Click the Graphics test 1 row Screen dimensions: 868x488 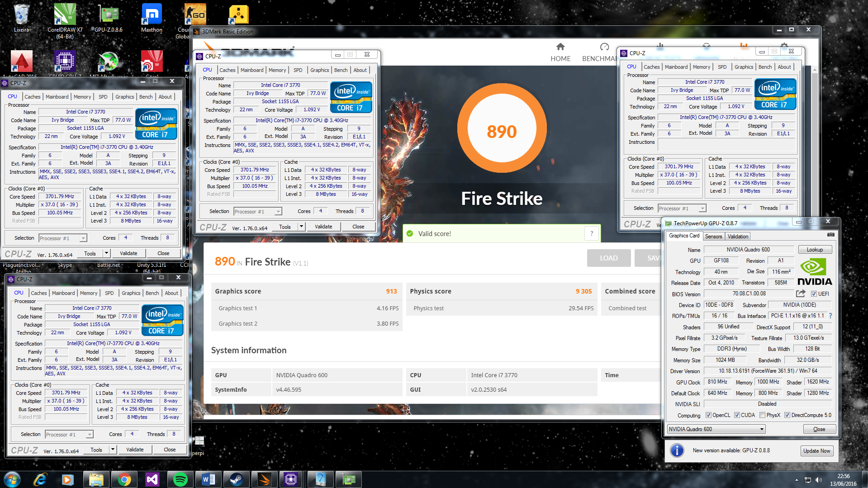(x=307, y=308)
